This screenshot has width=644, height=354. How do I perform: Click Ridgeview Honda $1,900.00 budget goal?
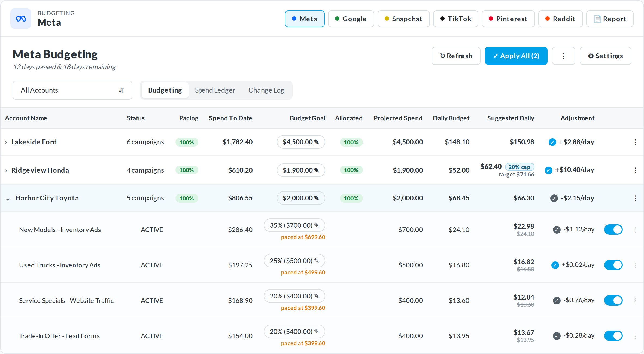(x=301, y=170)
